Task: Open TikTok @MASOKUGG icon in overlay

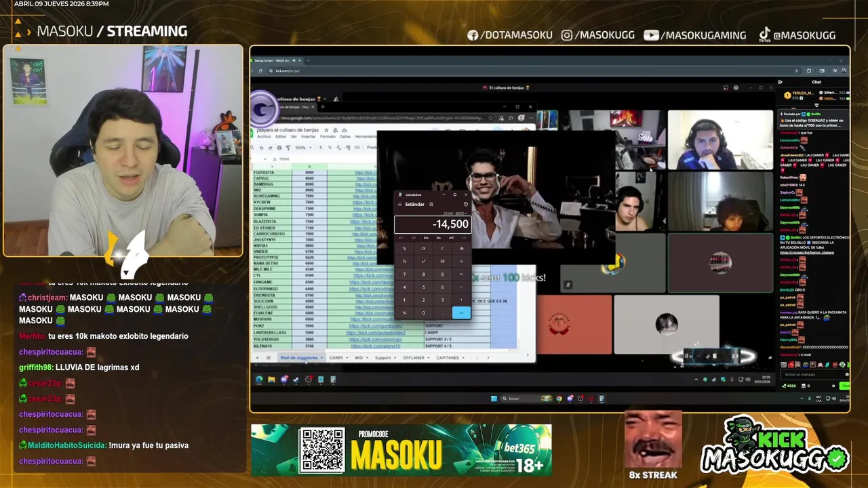Action: pos(764,35)
